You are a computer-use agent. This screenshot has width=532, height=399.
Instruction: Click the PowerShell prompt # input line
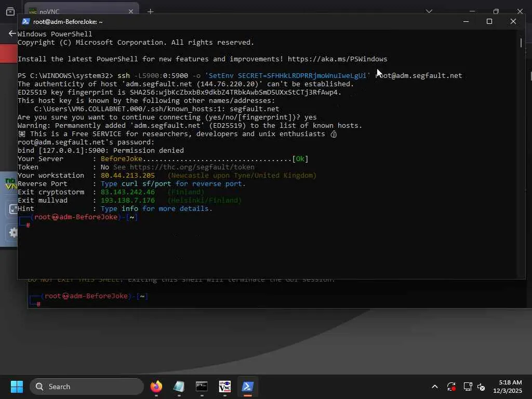coord(29,225)
